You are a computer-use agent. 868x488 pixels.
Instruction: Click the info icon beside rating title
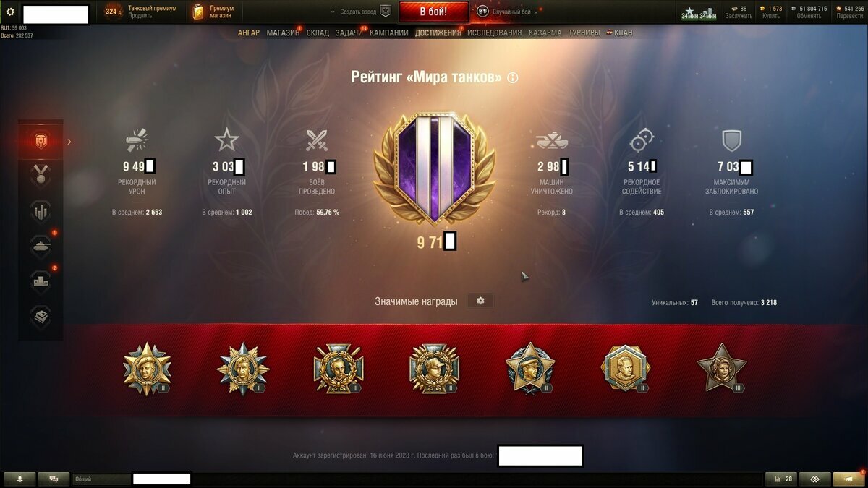[x=513, y=77]
